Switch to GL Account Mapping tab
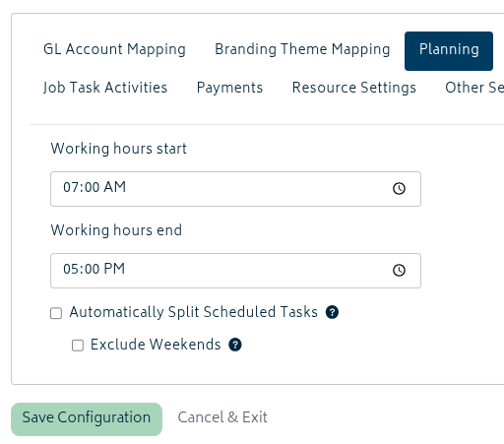This screenshot has height=444, width=504. (114, 49)
